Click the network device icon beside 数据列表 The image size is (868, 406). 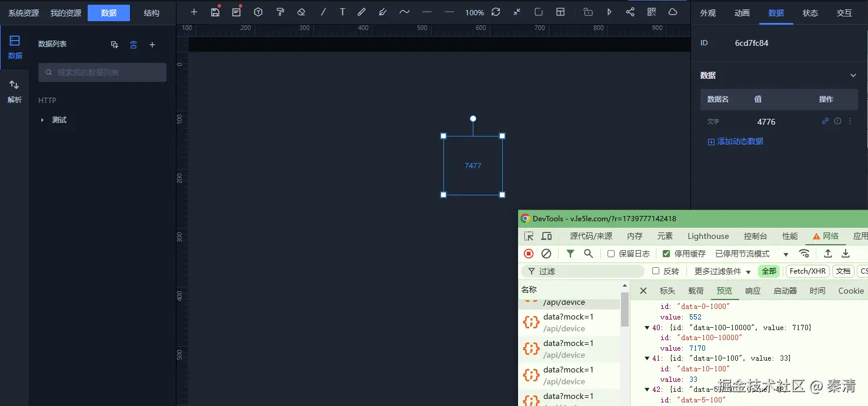[x=133, y=45]
